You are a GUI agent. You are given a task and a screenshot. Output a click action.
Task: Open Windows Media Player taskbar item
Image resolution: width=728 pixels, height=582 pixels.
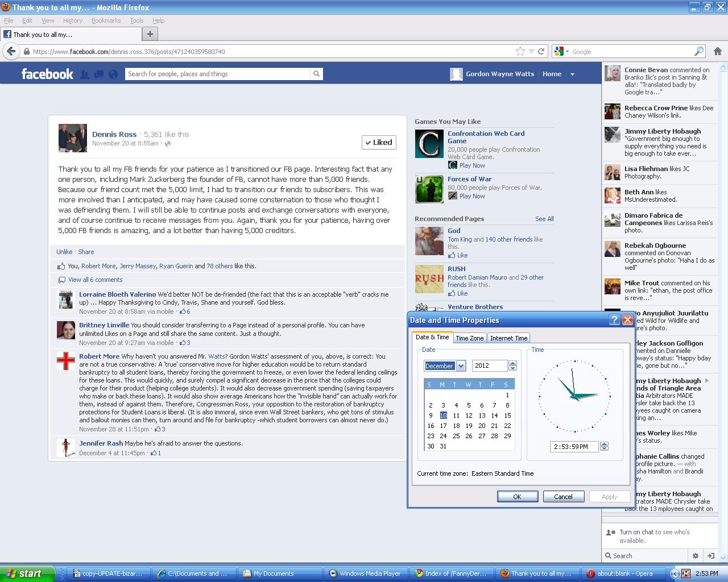coord(365,573)
